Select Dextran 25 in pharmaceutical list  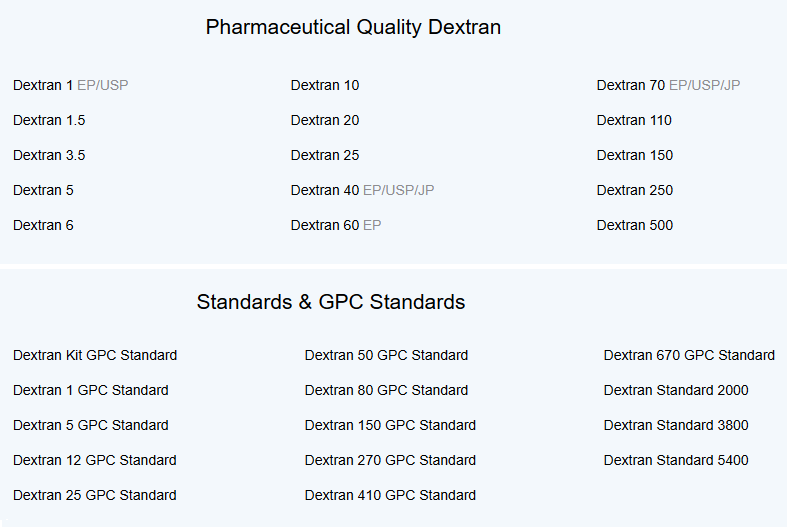click(325, 155)
